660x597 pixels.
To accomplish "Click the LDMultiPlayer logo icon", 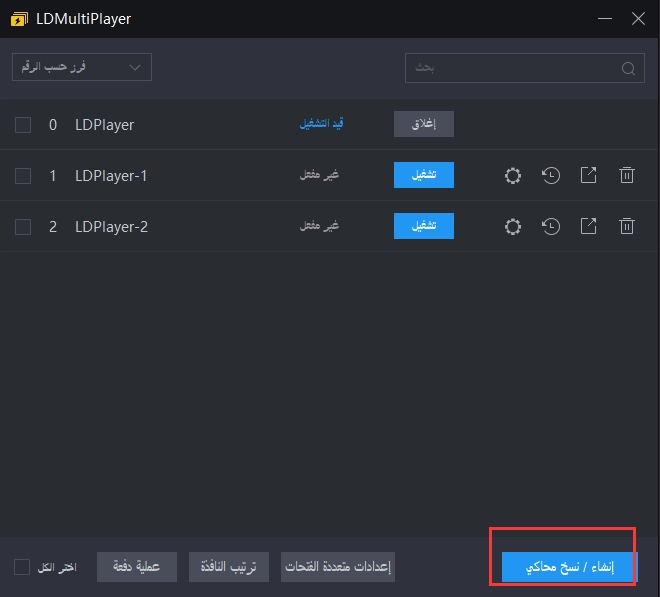I will pos(19,19).
